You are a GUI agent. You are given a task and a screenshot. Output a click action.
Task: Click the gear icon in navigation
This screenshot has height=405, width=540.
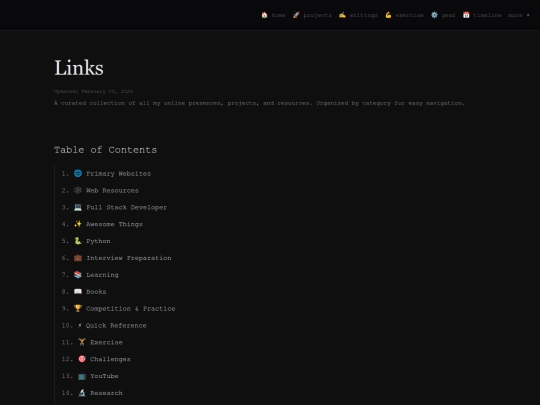(x=434, y=15)
